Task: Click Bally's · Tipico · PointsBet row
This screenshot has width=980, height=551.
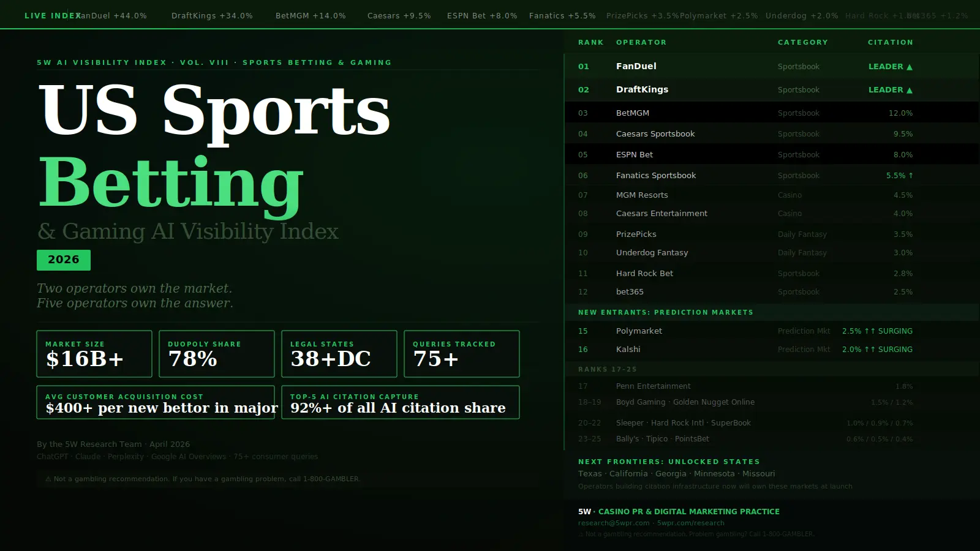Action: (x=663, y=439)
